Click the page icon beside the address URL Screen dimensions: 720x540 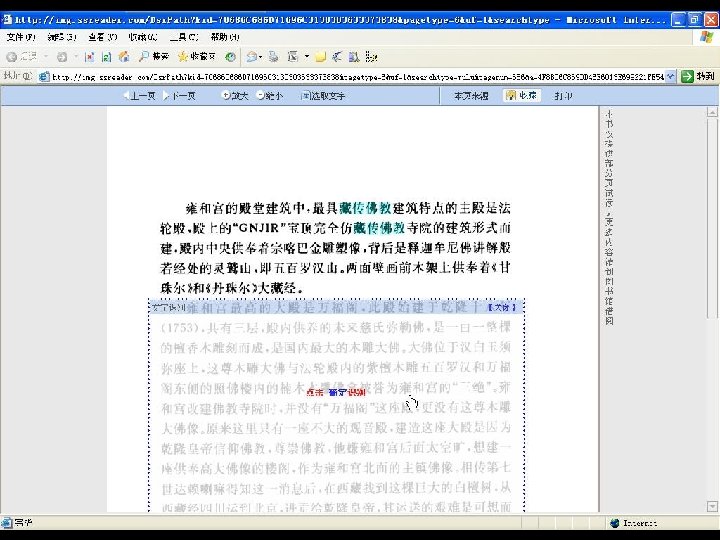point(44,77)
